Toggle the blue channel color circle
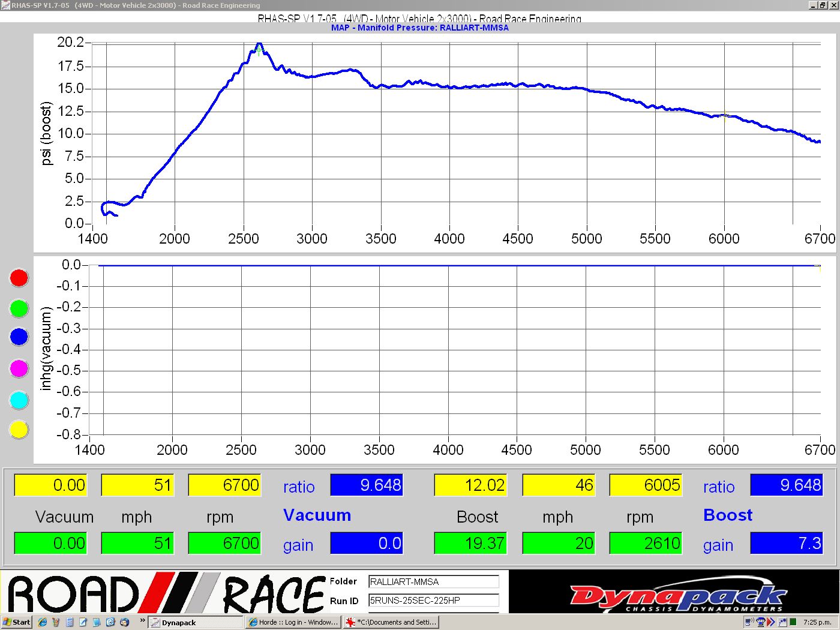 (x=19, y=337)
